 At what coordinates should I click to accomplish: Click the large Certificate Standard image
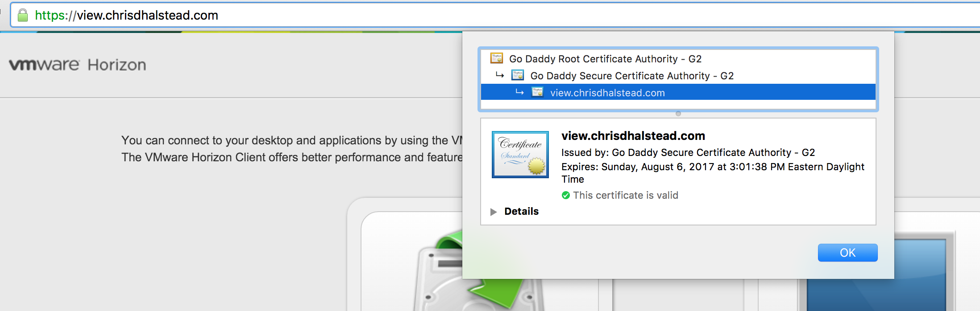pos(520,155)
